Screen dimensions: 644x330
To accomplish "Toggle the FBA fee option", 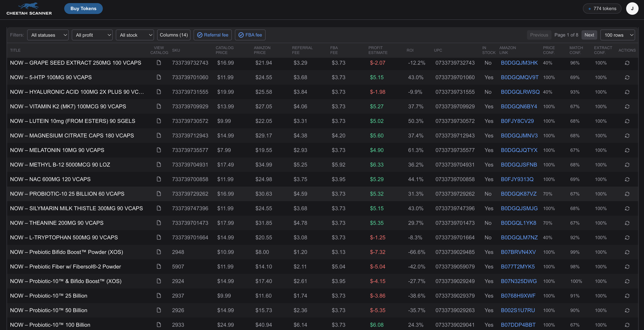I will 250,35.
